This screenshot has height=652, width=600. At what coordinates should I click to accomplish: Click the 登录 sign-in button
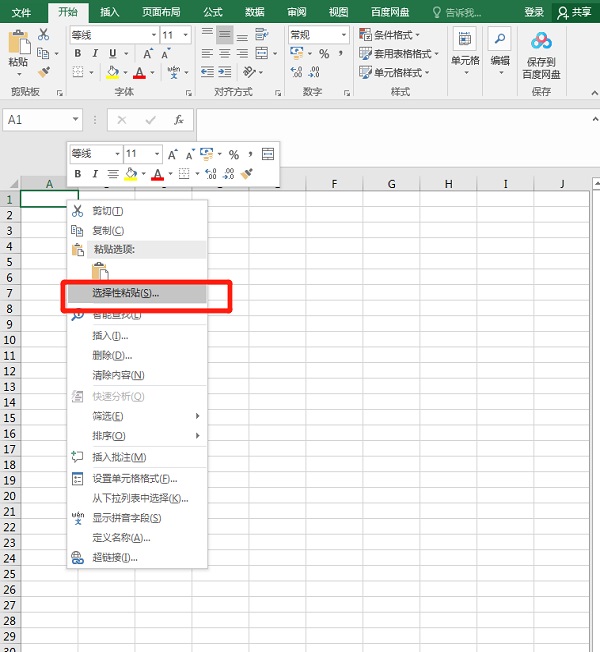point(535,12)
